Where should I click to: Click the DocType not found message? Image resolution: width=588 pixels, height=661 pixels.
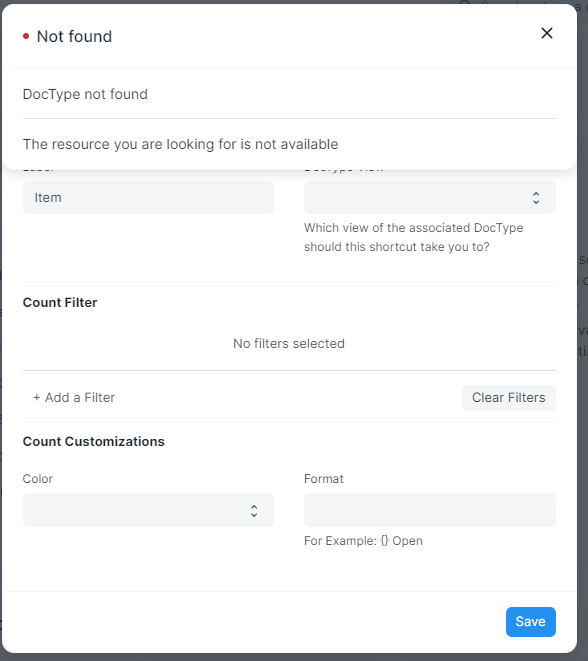(x=85, y=94)
